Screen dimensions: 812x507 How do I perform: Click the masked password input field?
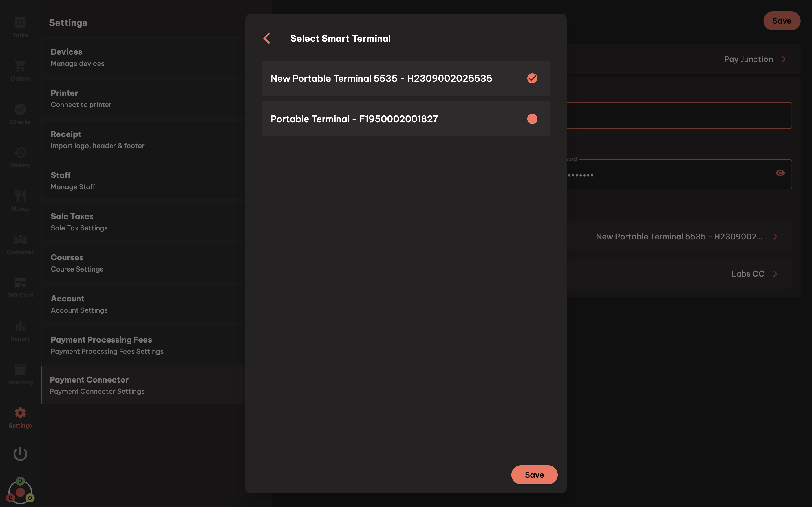(671, 174)
